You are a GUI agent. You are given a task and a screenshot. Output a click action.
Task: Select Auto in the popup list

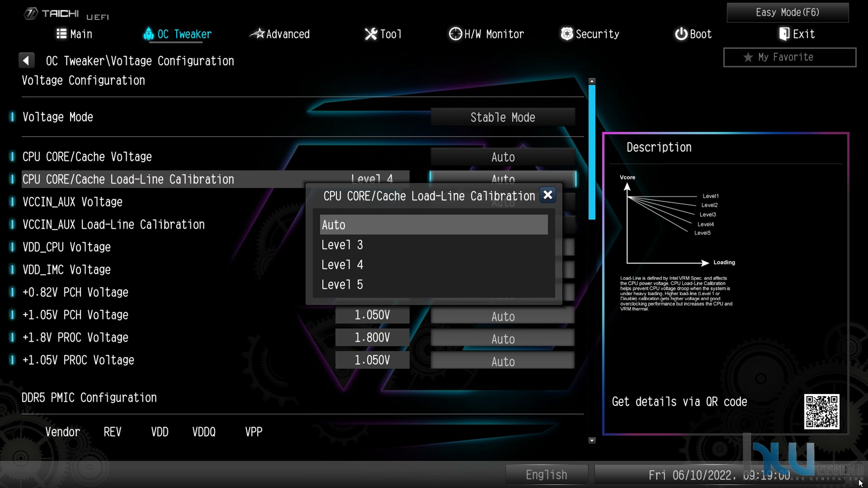click(x=434, y=225)
